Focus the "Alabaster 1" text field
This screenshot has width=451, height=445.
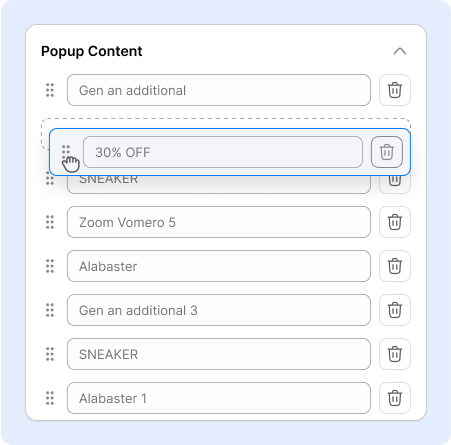tap(219, 398)
